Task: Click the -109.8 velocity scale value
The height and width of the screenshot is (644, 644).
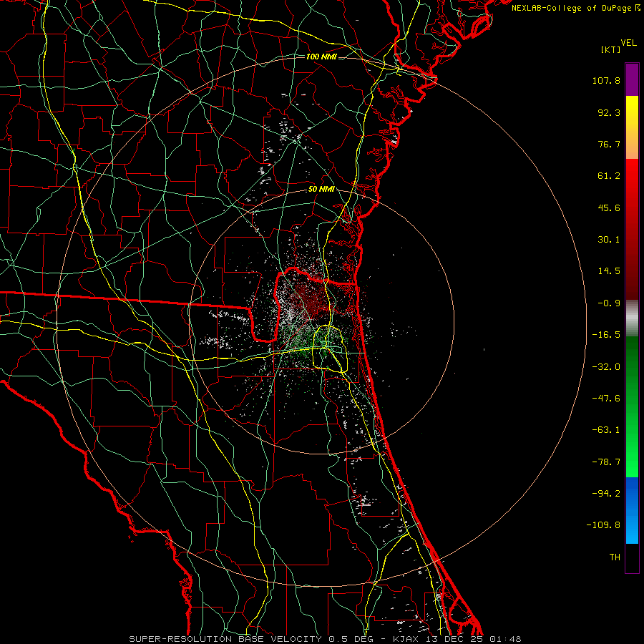Action: point(603,525)
